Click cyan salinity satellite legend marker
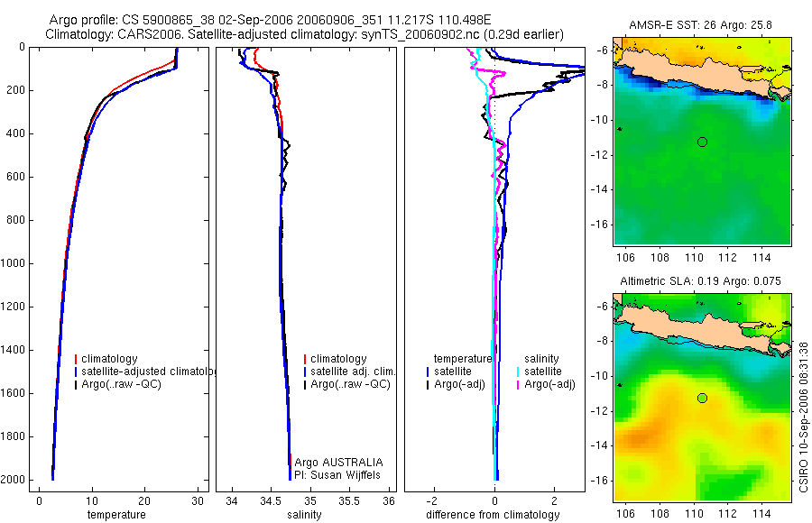Image resolution: width=812 pixels, height=523 pixels. pyautogui.click(x=518, y=372)
